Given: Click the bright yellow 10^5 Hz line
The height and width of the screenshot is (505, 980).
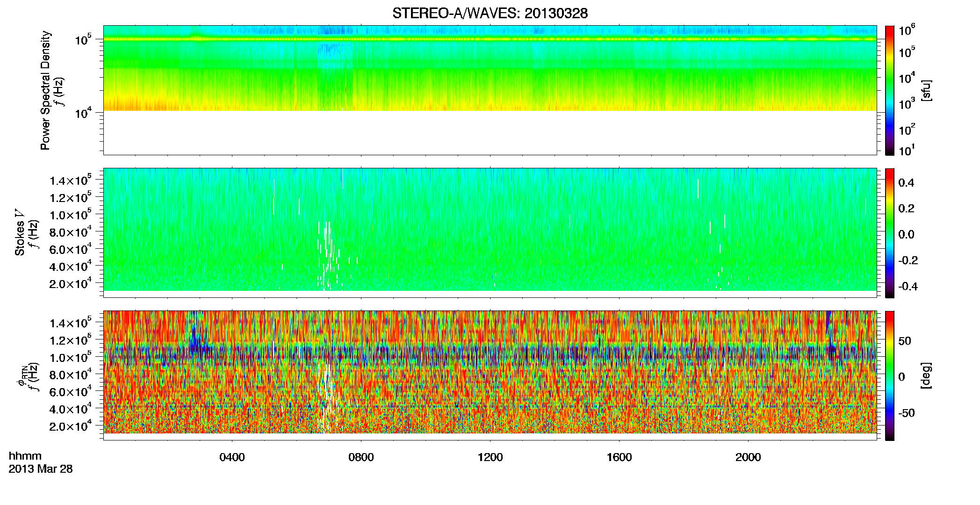Looking at the screenshot, I should [x=490, y=39].
